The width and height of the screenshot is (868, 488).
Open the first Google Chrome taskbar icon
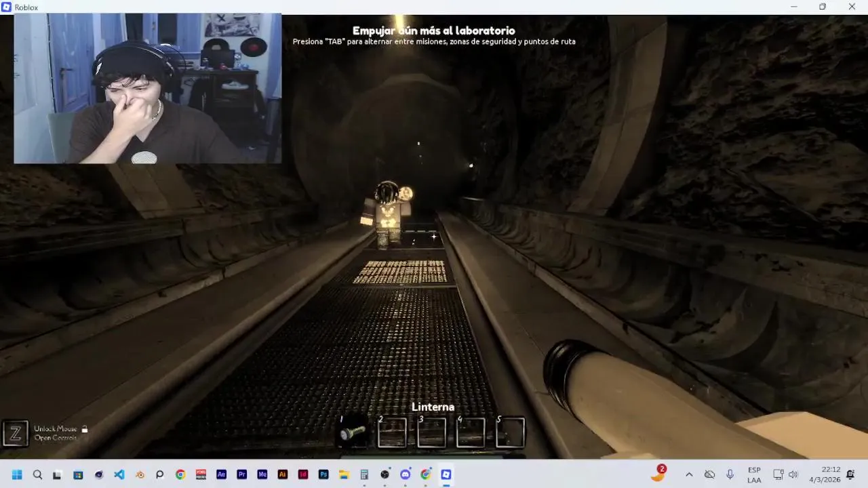pos(180,474)
